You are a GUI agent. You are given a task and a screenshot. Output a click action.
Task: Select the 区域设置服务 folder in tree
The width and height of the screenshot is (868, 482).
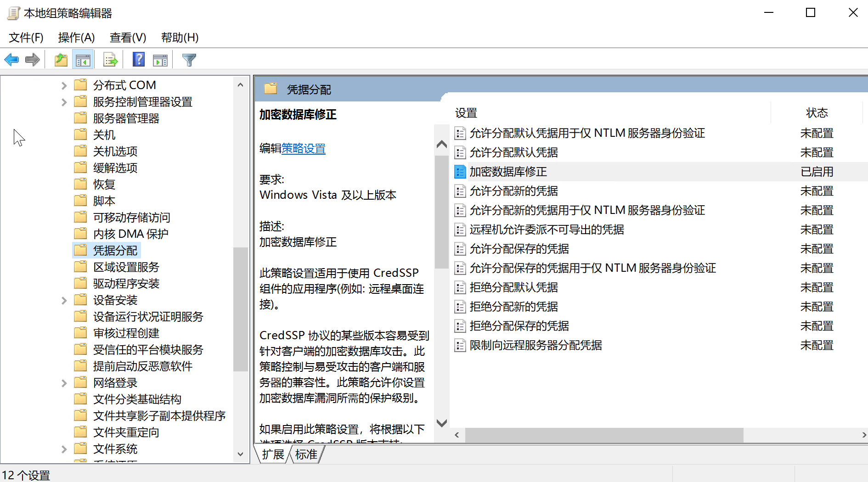point(126,267)
